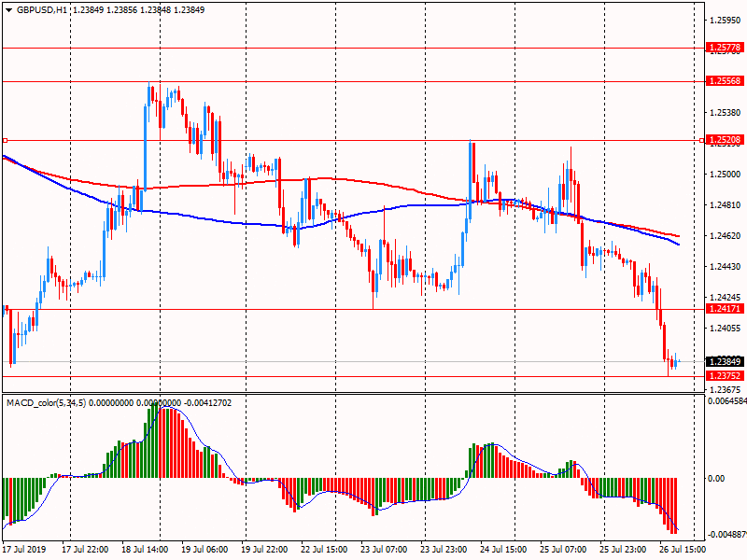Grab the left anchor square of the 1.25208 line
The image size is (747, 560).
pos(5,141)
